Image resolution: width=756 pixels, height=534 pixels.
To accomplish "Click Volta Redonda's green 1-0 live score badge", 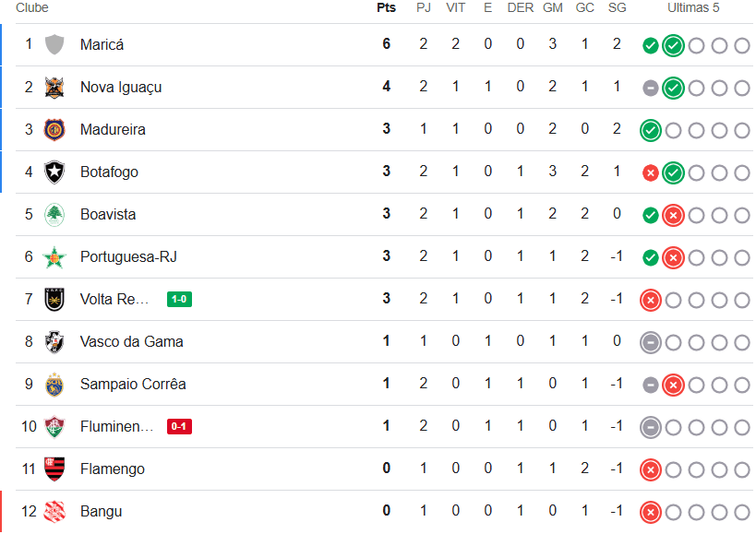I will tap(179, 299).
